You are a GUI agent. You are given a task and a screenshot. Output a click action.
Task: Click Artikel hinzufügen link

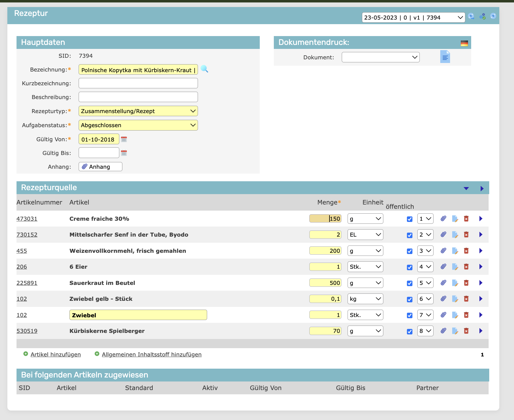coord(55,354)
